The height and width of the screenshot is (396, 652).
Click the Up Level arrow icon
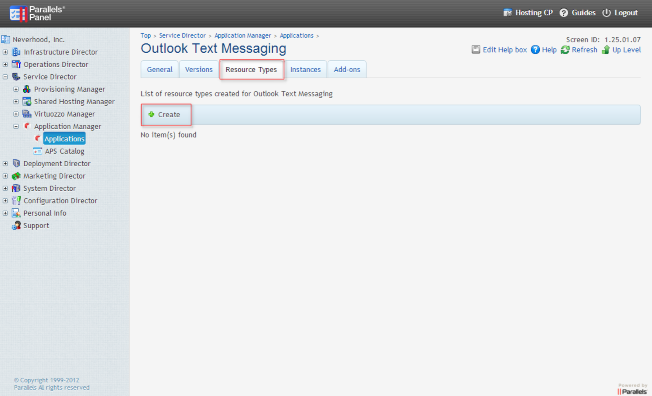(606, 50)
